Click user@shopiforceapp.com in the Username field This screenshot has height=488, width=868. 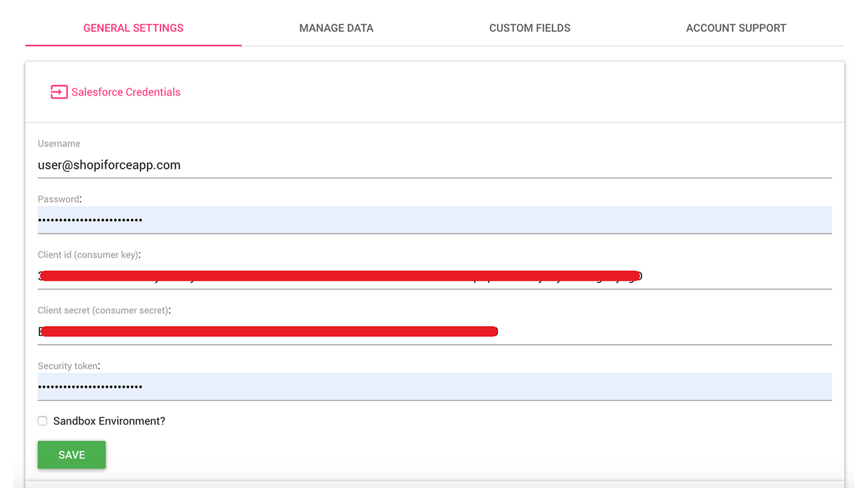(108, 165)
